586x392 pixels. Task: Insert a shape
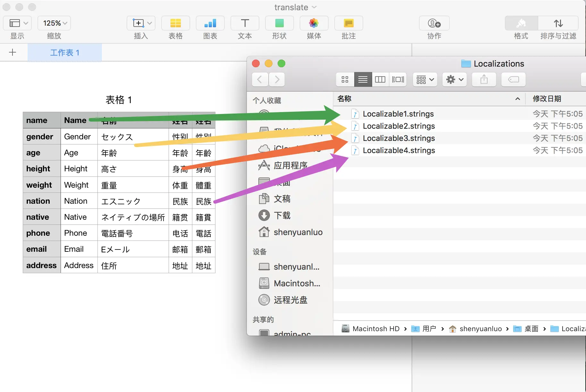coord(279,23)
